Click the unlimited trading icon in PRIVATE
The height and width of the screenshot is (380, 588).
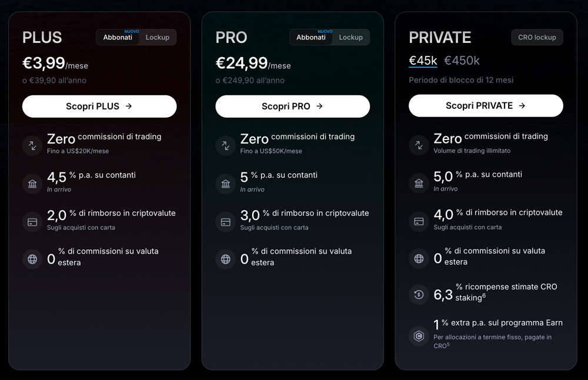(419, 143)
